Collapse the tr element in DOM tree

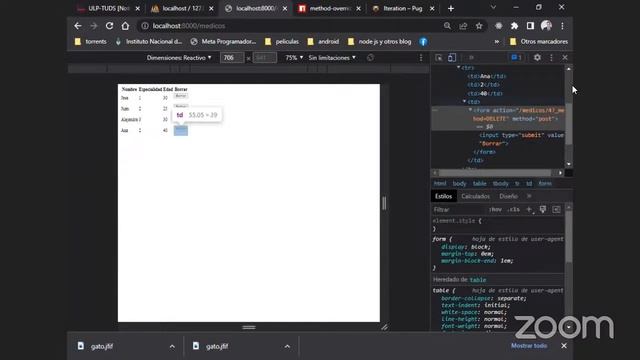[458, 67]
